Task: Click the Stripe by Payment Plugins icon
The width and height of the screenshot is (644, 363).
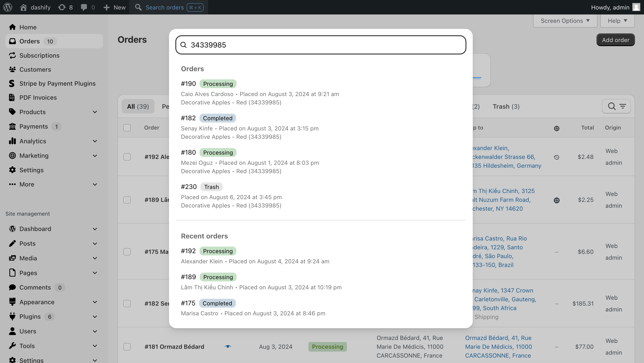Action: coord(12,83)
